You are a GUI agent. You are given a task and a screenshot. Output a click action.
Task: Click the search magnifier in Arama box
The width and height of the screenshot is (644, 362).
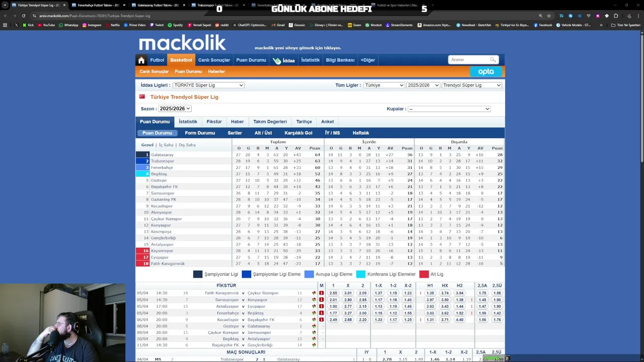click(x=493, y=60)
